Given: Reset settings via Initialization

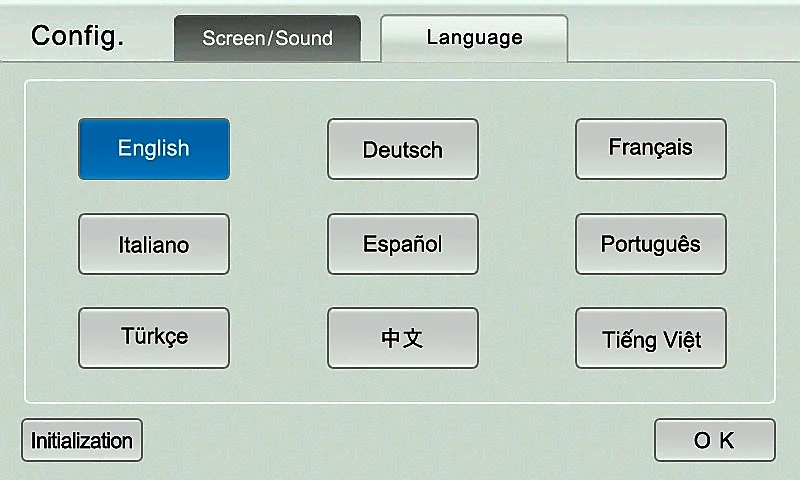Looking at the screenshot, I should [82, 440].
